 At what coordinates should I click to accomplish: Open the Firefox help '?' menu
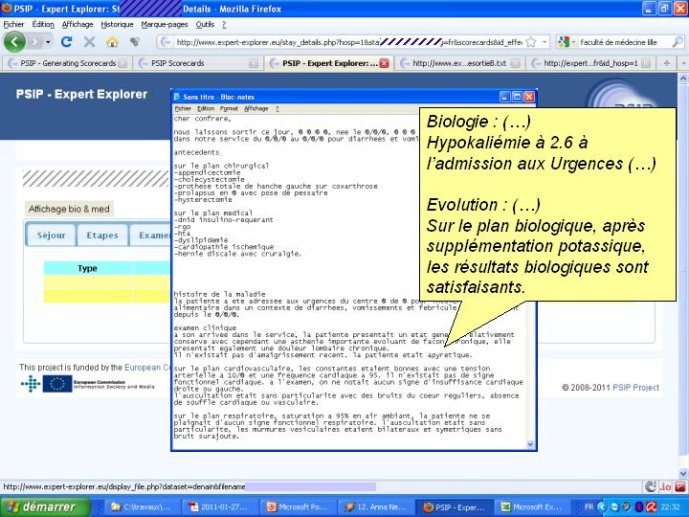tap(224, 24)
